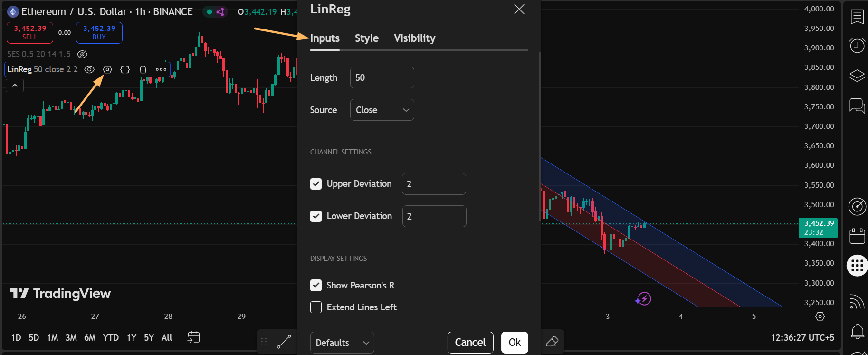Open the alerts clock icon in sidebar
This screenshot has width=868, height=355.
pos(857,46)
